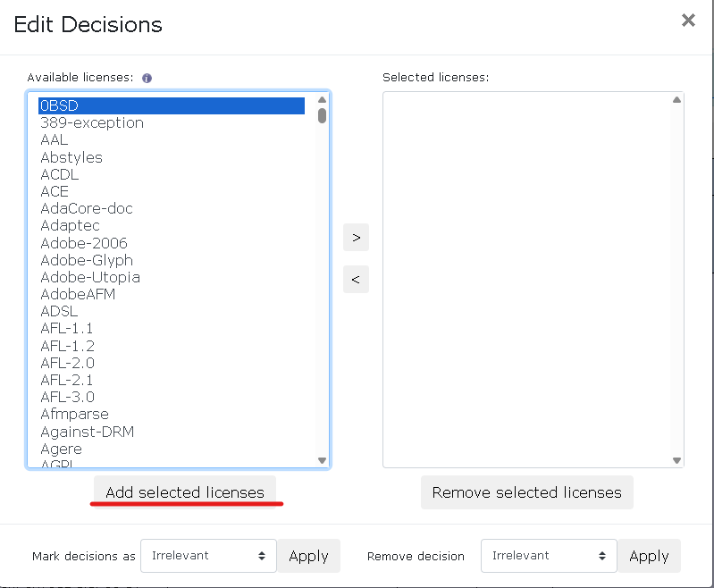714x588 pixels.
Task: Click inside the empty Selected licenses box
Action: coord(527,279)
